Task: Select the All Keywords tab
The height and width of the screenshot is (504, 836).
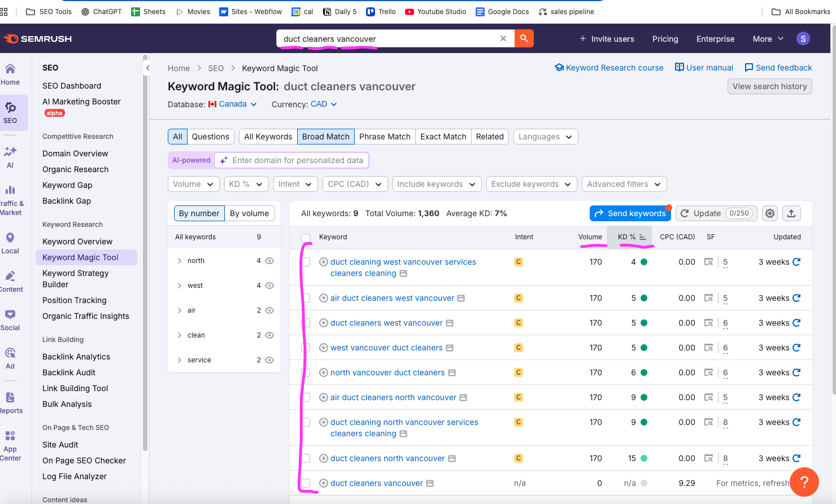Action: 268,137
